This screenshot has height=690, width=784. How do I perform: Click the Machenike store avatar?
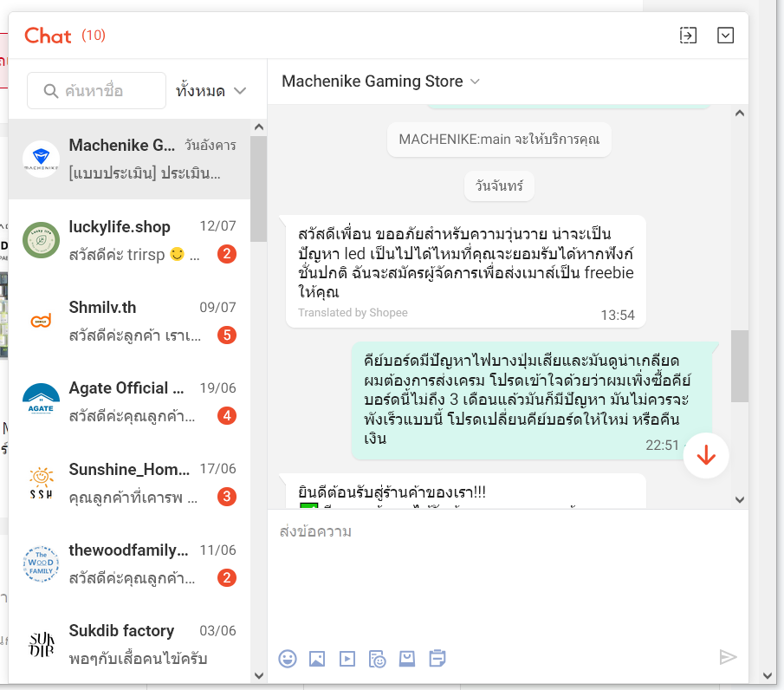tap(41, 159)
